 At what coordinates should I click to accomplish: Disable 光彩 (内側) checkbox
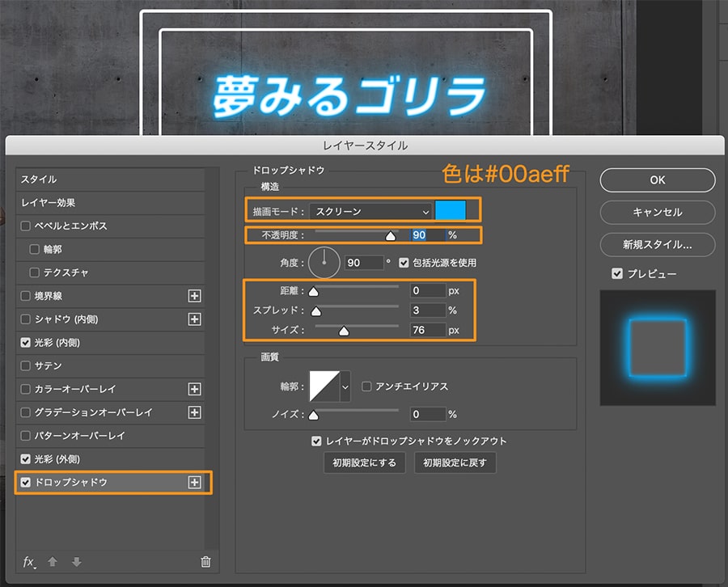coord(26,343)
